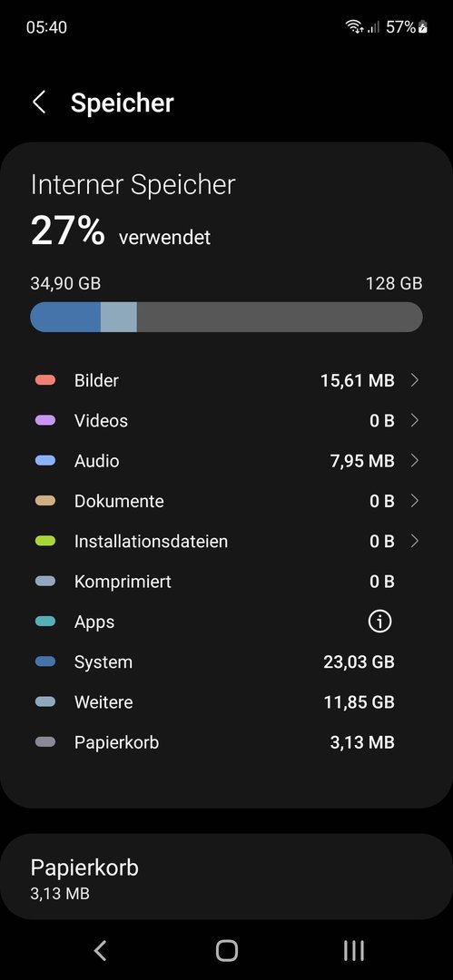This screenshot has width=453, height=980.
Task: Tap the green Installationsdateien color swatch
Action: 45,541
